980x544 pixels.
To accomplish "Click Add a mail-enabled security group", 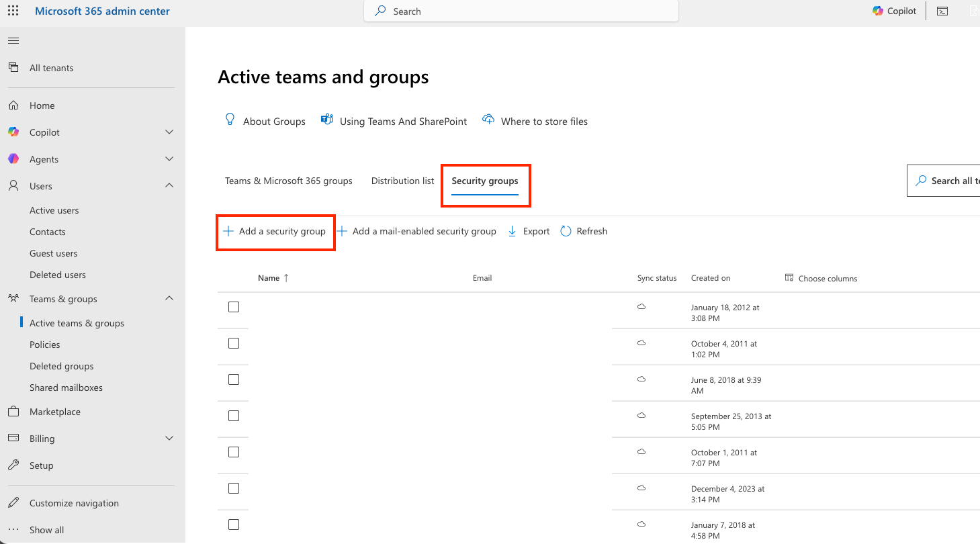I will pyautogui.click(x=416, y=231).
